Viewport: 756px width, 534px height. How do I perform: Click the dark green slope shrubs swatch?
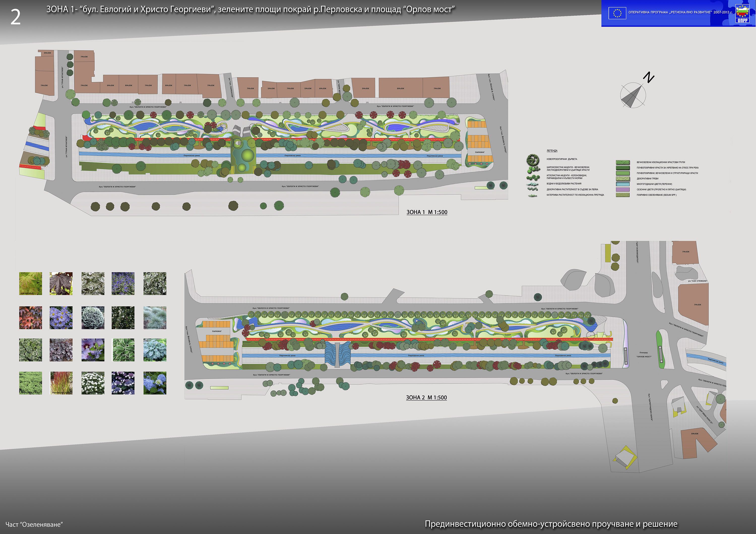623,168
